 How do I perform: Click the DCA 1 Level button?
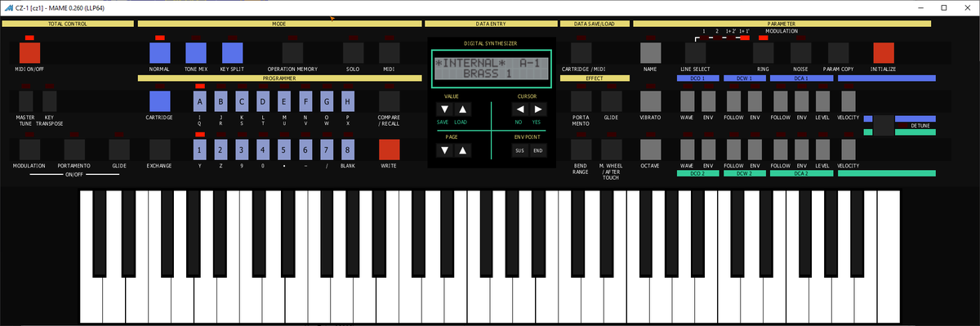point(823,101)
